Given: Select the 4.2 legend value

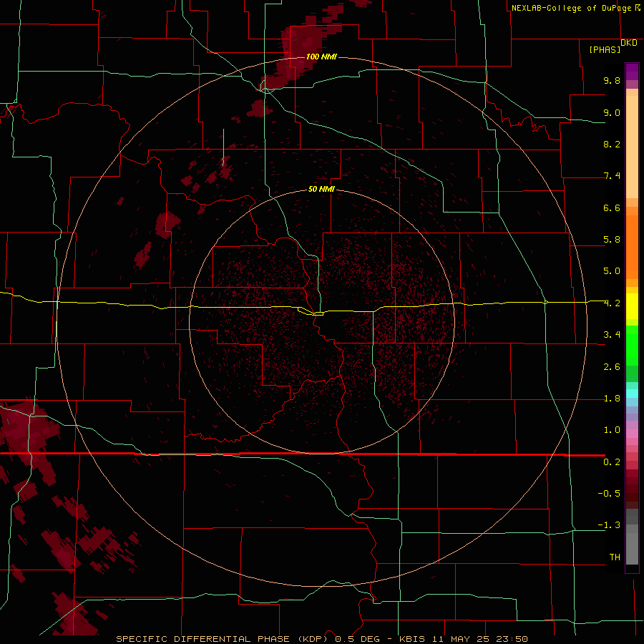Looking at the screenshot, I should click(x=612, y=303).
